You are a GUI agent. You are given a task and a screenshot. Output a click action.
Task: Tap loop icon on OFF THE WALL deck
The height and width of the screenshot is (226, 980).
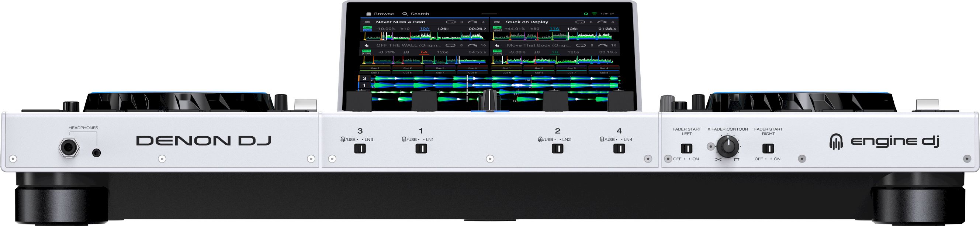pyautogui.click(x=451, y=45)
